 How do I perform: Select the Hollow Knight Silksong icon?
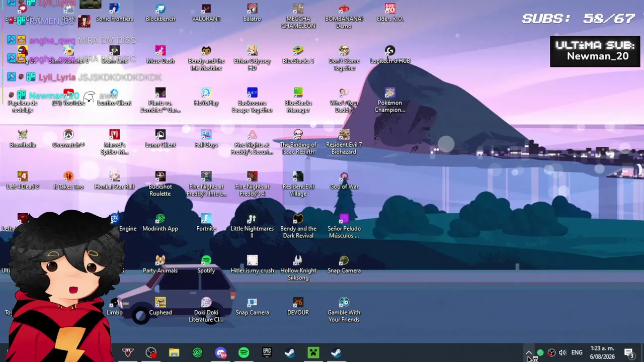coord(298,267)
